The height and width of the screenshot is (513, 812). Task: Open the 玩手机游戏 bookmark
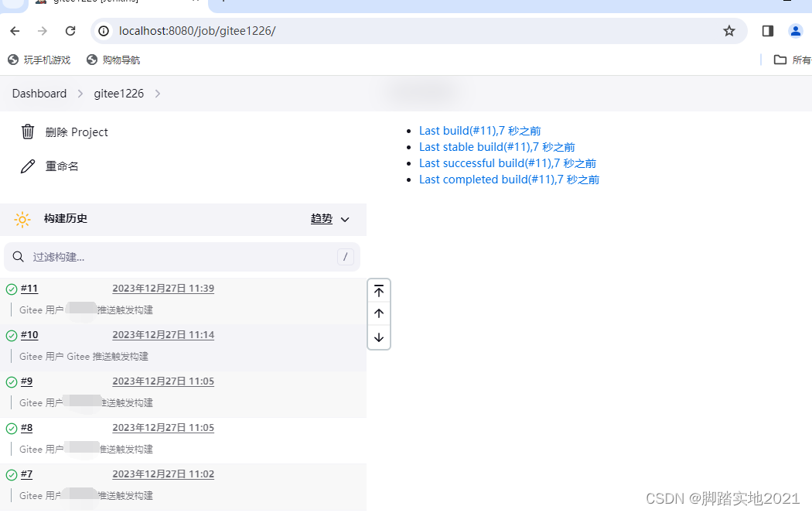pos(39,60)
